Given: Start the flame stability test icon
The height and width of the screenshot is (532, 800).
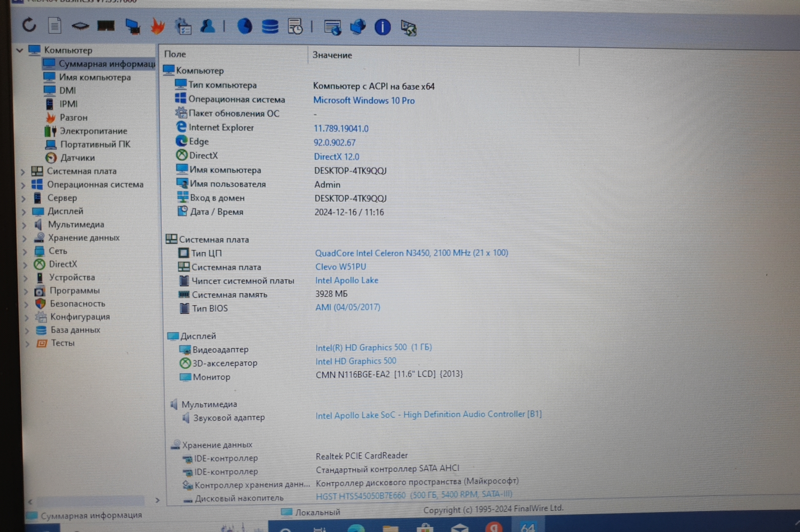Looking at the screenshot, I should [158, 26].
